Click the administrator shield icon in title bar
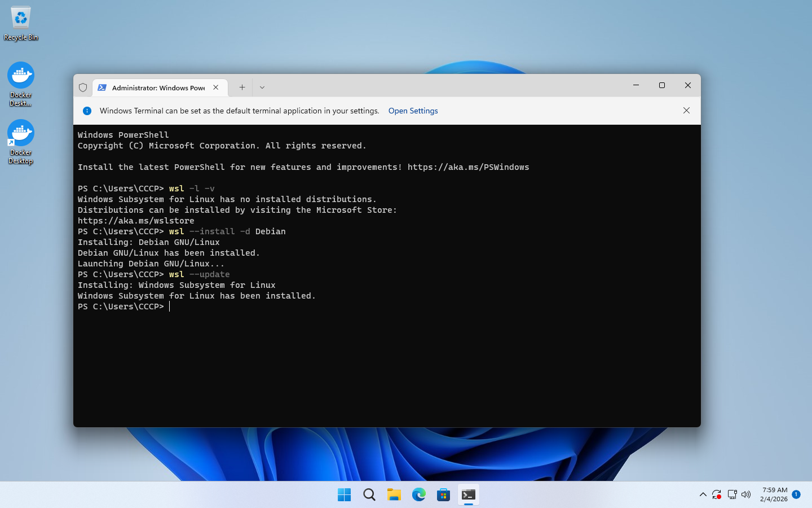Viewport: 812px width, 508px height. tap(83, 87)
